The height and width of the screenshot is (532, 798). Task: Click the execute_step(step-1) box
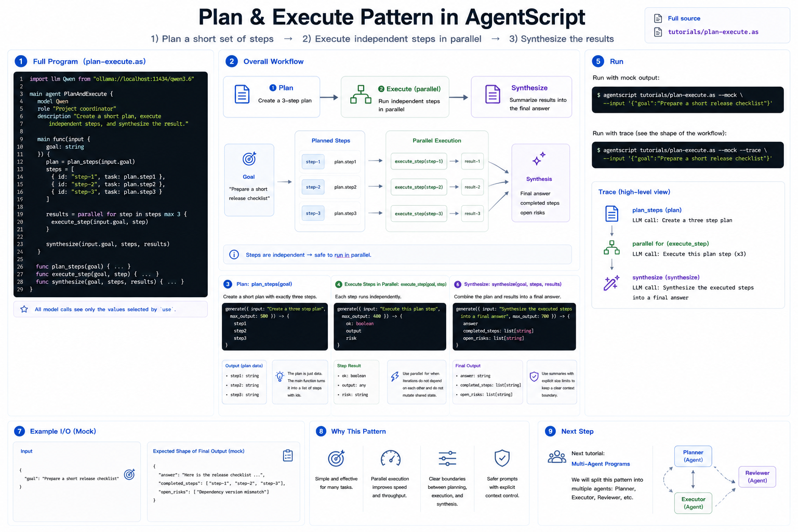click(419, 162)
